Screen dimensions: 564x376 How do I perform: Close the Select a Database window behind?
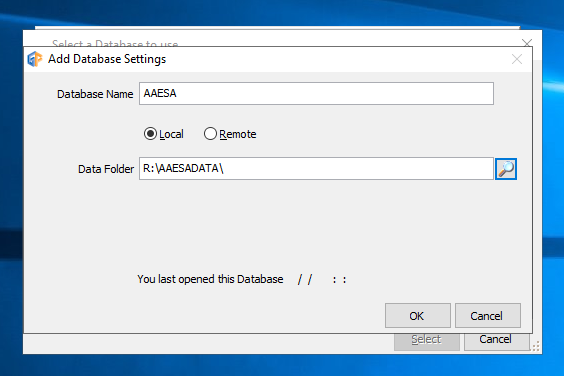[x=527, y=43]
